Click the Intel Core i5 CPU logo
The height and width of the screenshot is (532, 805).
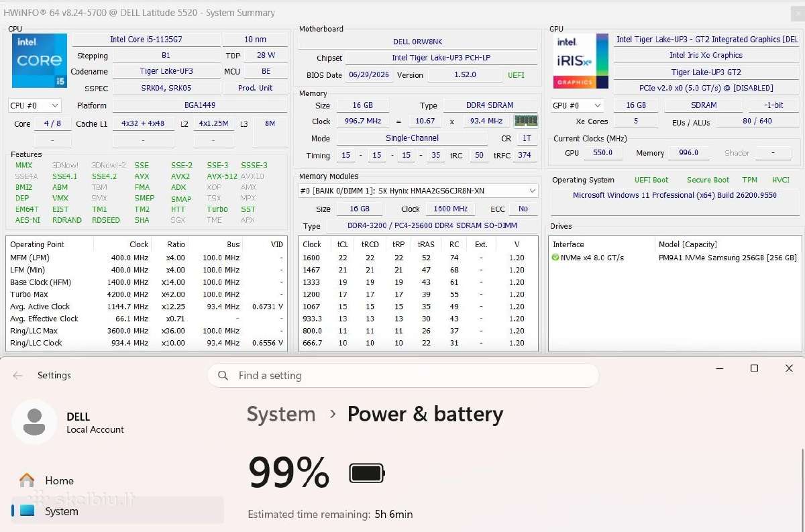coord(40,61)
